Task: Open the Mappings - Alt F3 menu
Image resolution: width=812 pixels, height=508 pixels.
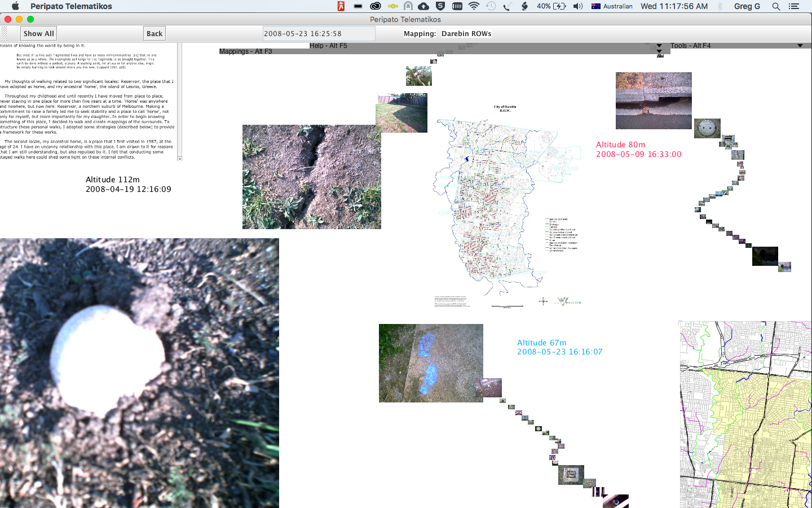Action: (x=245, y=51)
